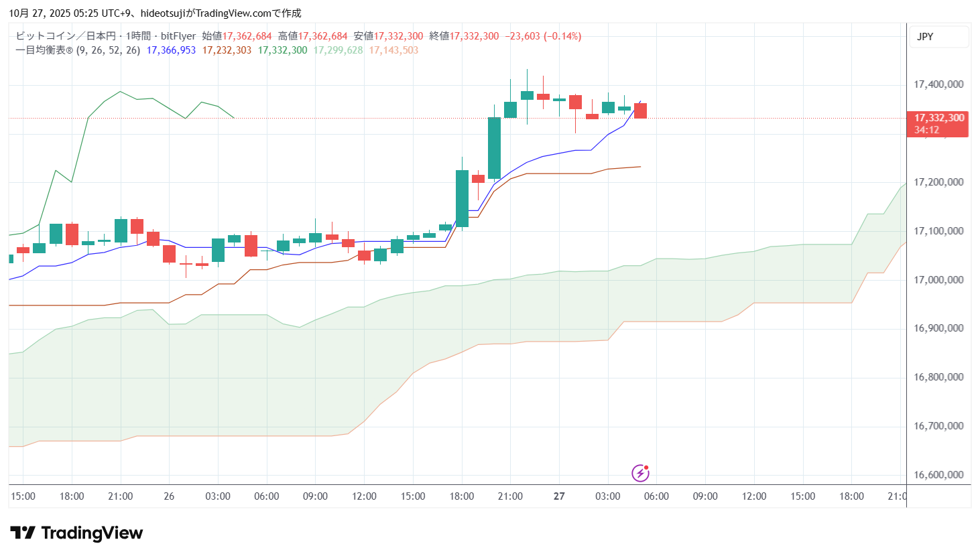The image size is (980, 558).
Task: Click the 17,400,000 price scale label
Action: 938,84
